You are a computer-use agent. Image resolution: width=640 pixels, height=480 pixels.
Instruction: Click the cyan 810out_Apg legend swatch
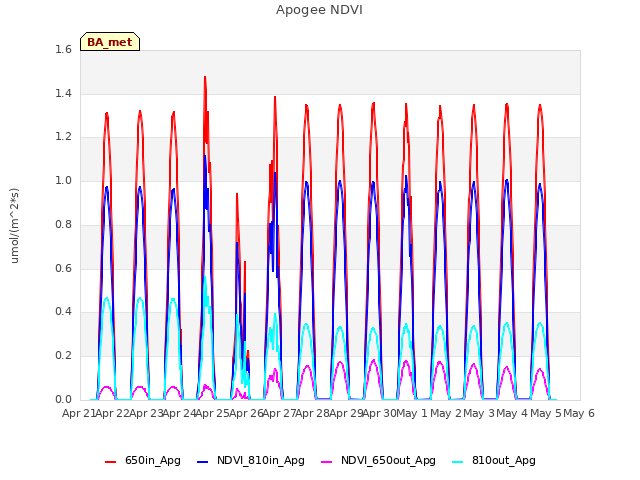(458, 462)
